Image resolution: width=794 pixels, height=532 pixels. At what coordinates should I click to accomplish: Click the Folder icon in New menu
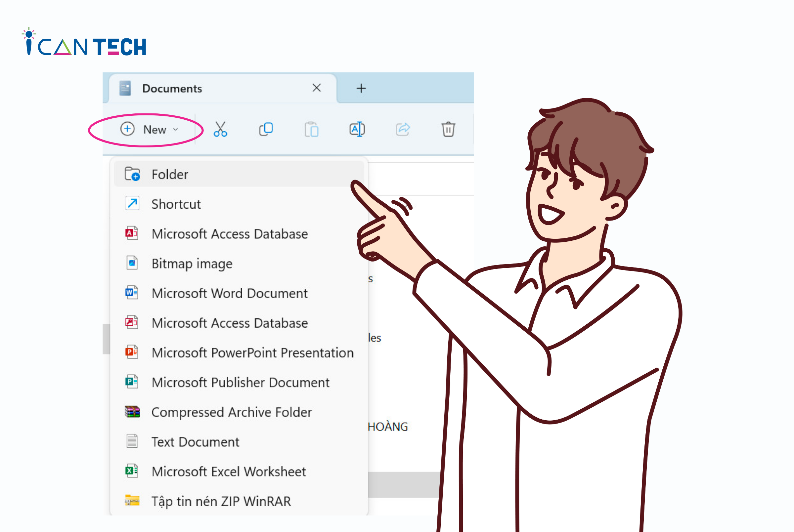[x=132, y=174]
